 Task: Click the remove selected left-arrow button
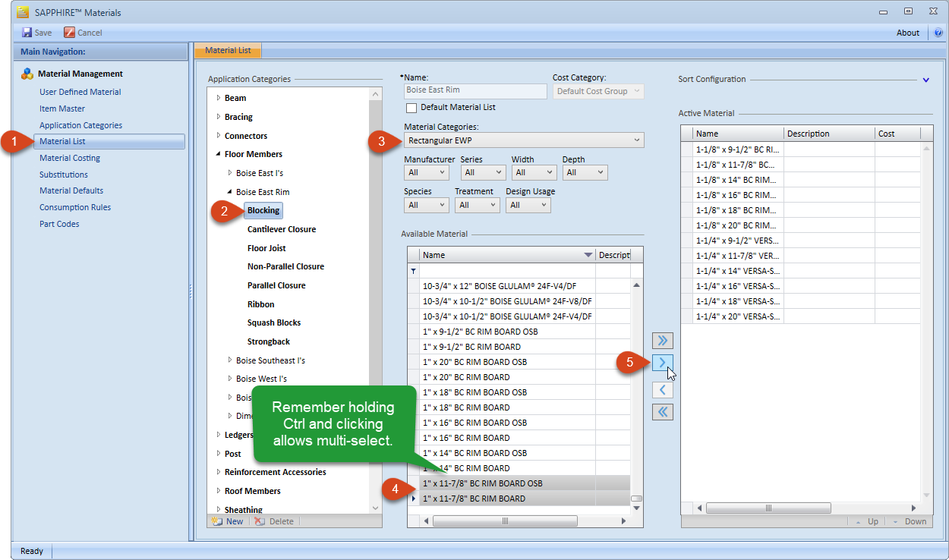[x=663, y=390]
